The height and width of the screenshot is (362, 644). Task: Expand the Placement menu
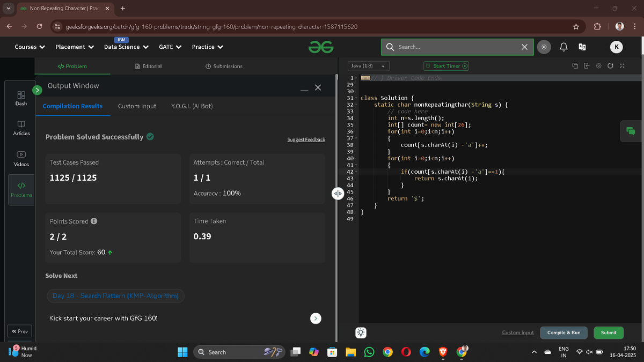click(x=75, y=47)
